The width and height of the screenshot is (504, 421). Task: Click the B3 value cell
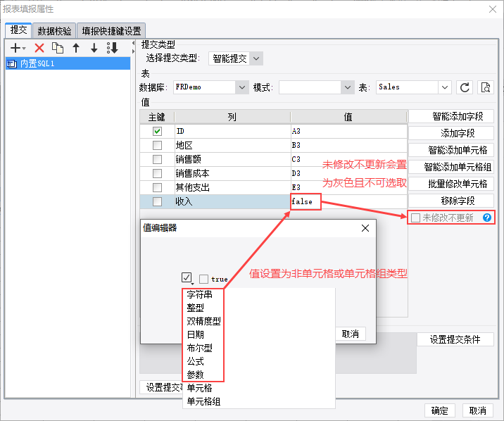click(348, 145)
